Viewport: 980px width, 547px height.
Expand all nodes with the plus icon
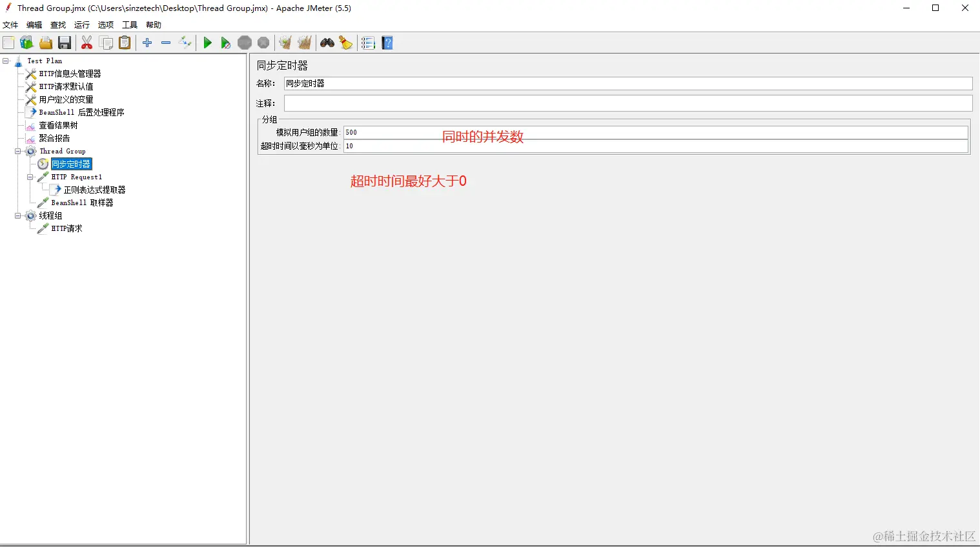point(147,43)
